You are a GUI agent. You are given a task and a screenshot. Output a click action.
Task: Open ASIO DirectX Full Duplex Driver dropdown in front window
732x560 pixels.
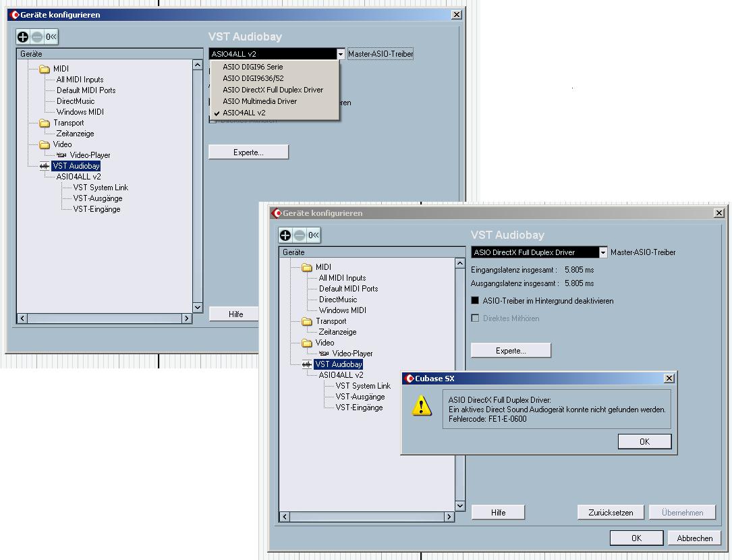pyautogui.click(x=602, y=253)
